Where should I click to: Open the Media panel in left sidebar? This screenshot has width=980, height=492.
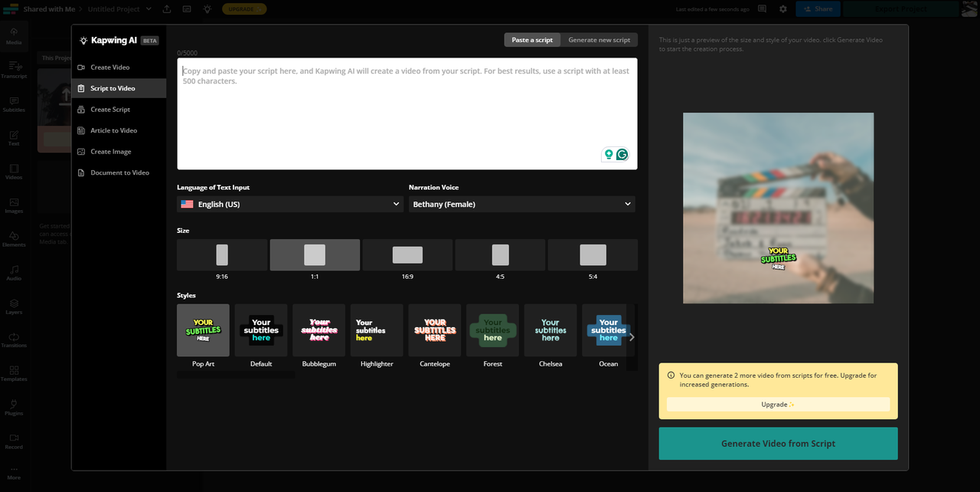coord(14,36)
